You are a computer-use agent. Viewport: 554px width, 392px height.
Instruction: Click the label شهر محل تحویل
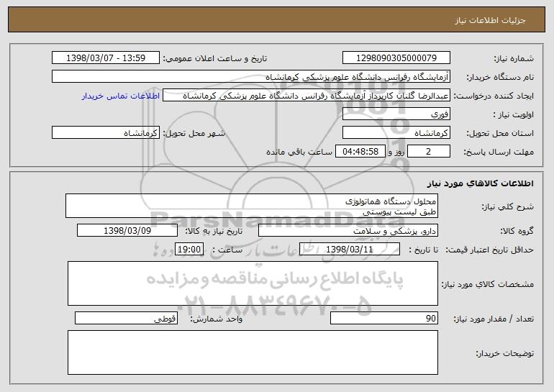(194, 133)
